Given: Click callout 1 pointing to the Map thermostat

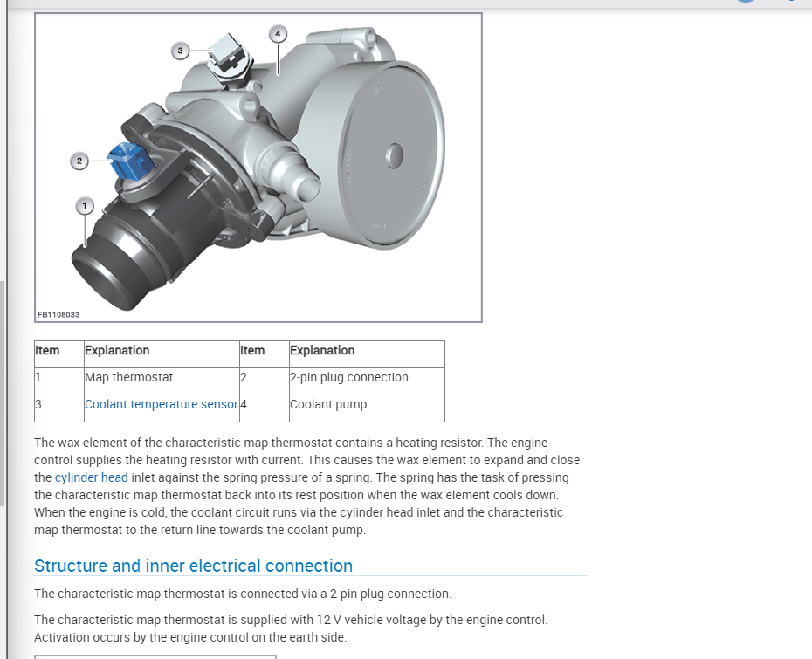Looking at the screenshot, I should click(x=85, y=205).
